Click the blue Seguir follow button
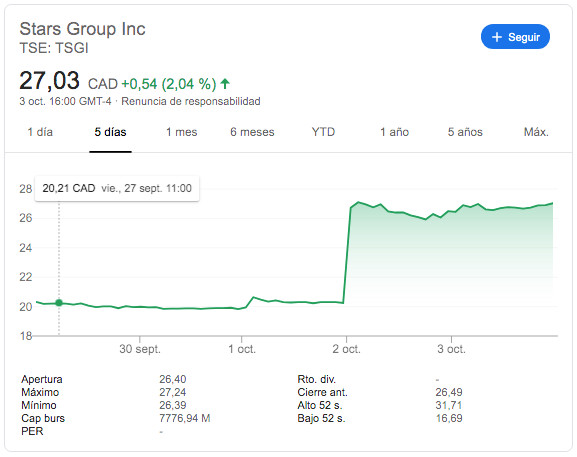Image resolution: width=577 pixels, height=457 pixels. [515, 37]
